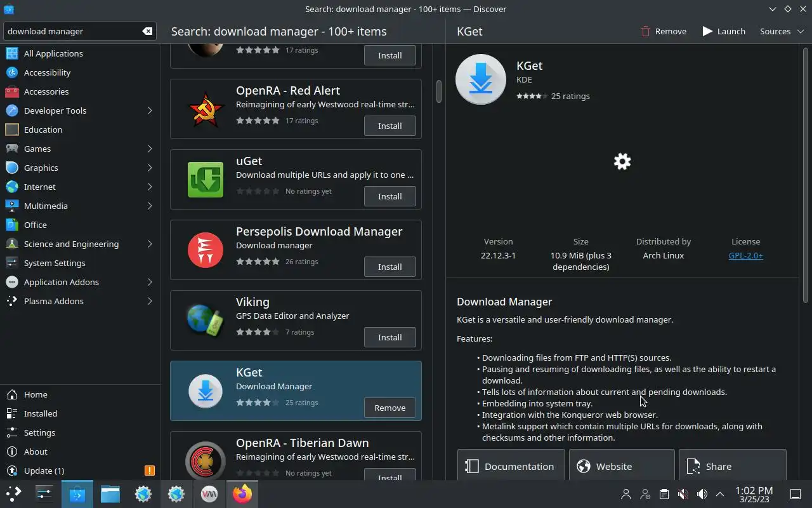Select the Office category

(x=80, y=225)
